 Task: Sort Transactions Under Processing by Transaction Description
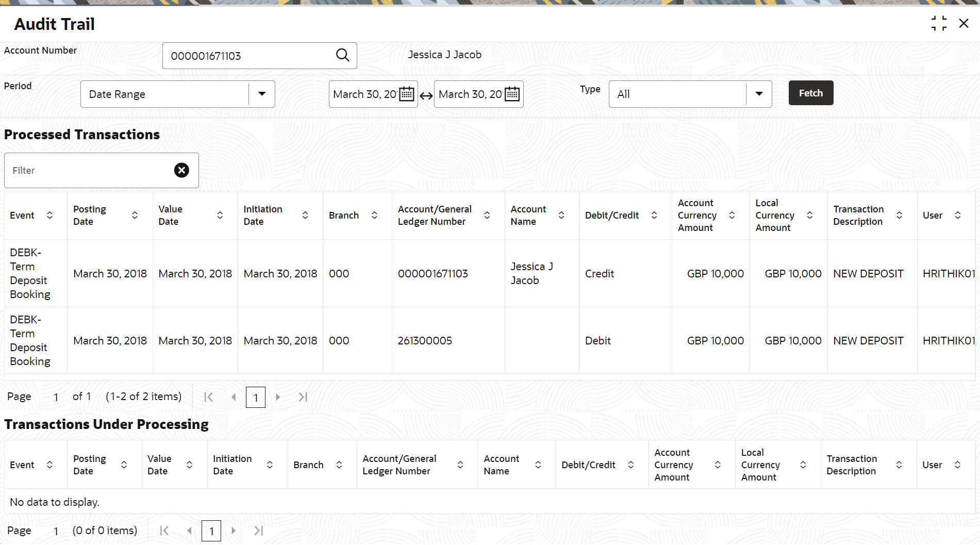[899, 465]
